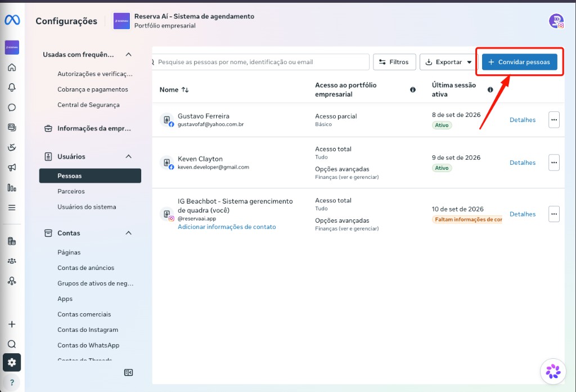This screenshot has height=392, width=576.
Task: View Detalhes for Gustavo Ferreira
Action: pos(523,120)
